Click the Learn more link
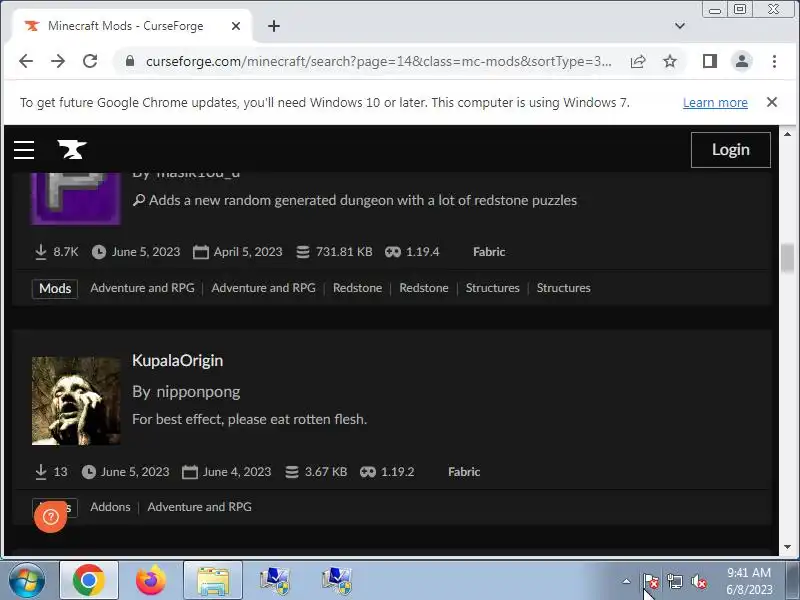The width and height of the screenshot is (800, 600). (x=715, y=103)
